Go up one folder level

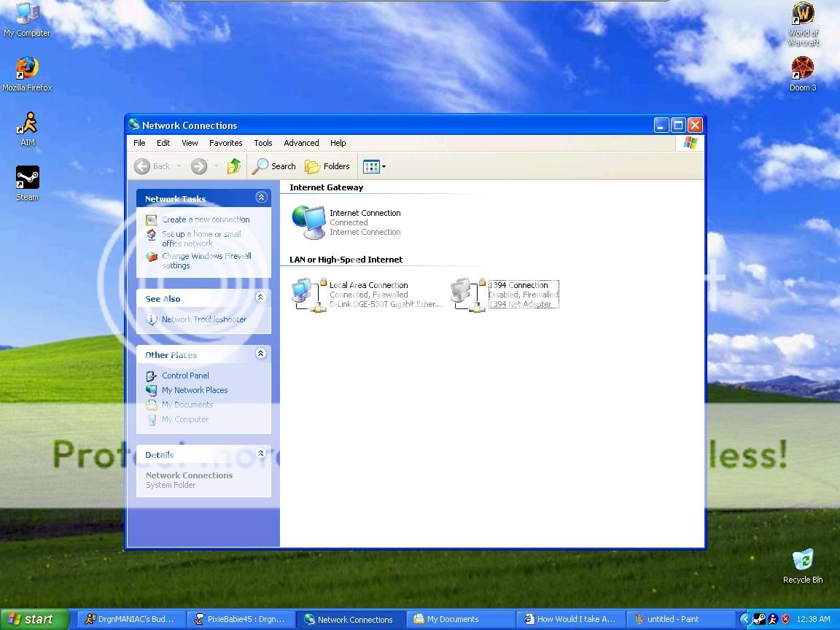tap(234, 166)
